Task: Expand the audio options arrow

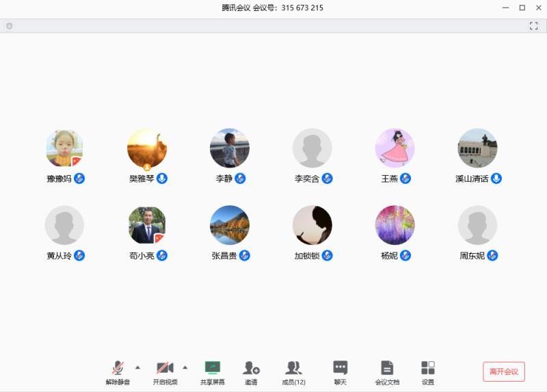Action: [138, 367]
